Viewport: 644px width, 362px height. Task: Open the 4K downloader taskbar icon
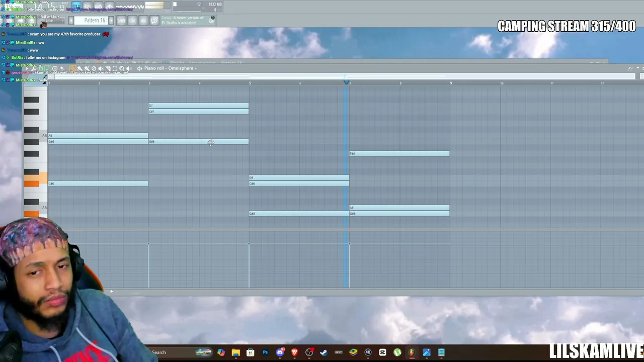(x=368, y=352)
